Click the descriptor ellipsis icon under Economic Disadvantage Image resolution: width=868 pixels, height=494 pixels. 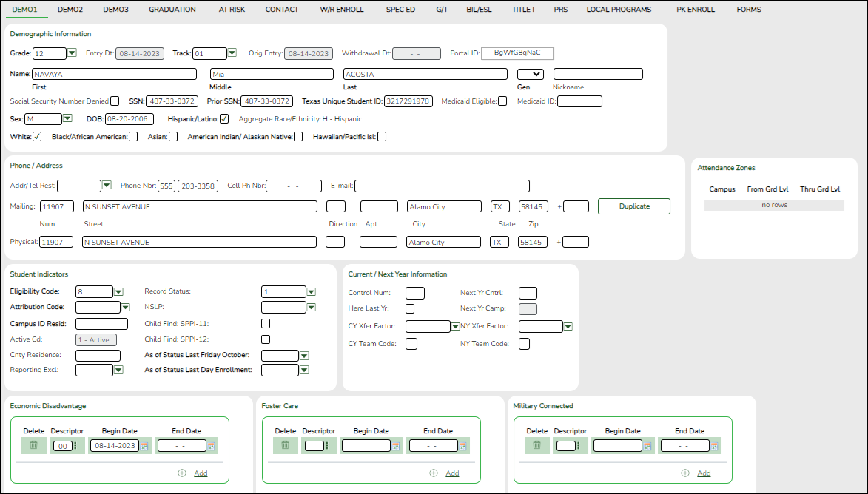click(x=76, y=445)
